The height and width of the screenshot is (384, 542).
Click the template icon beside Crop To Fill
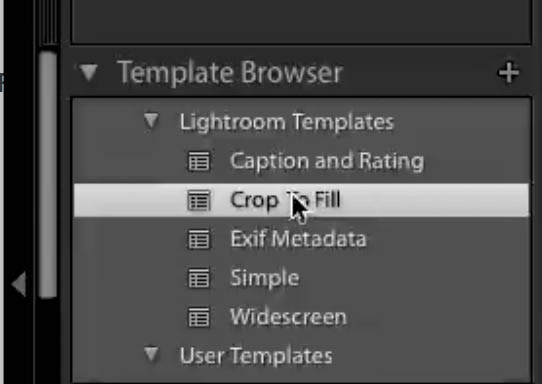[x=199, y=200]
